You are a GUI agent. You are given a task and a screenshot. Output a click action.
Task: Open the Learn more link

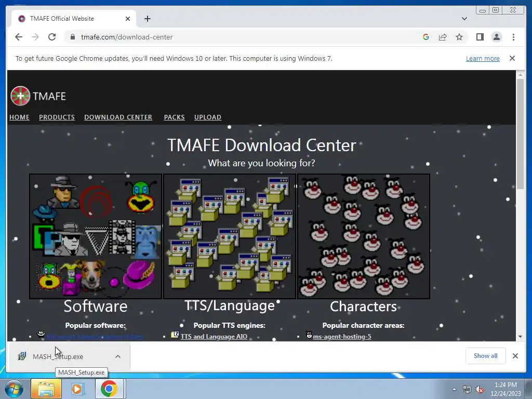[483, 58]
